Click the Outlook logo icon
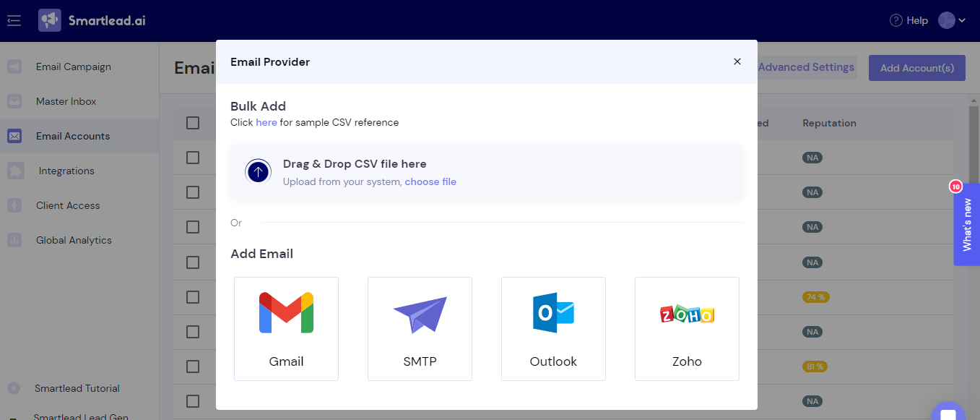 [553, 312]
